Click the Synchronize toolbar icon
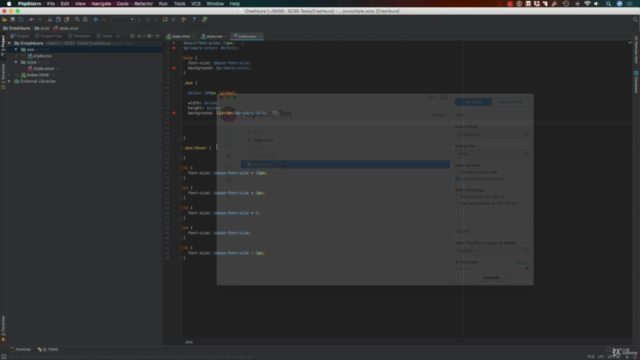The width and height of the screenshot is (640, 360). (21, 19)
